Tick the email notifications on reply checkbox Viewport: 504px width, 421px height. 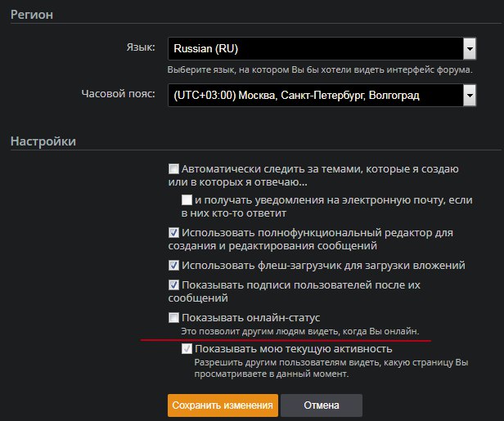[187, 199]
